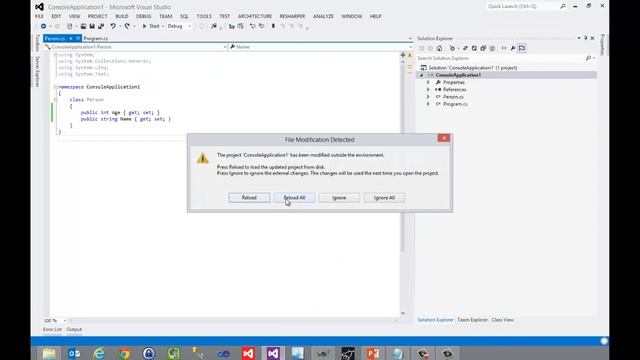The height and width of the screenshot is (360, 640).
Task: Open the Internet Explorer taskbar icon
Action: coord(99,353)
